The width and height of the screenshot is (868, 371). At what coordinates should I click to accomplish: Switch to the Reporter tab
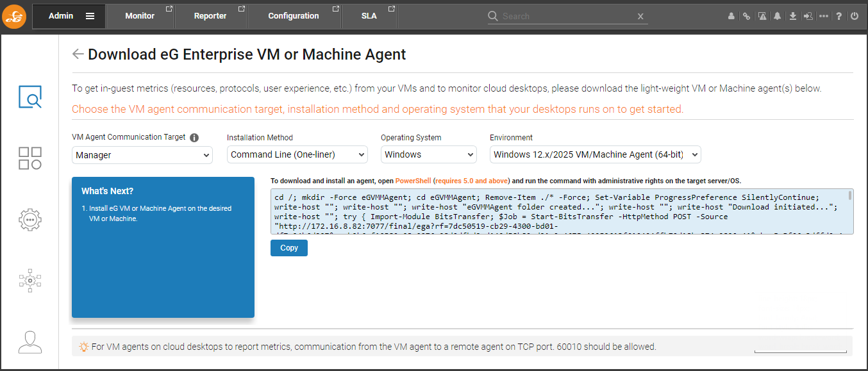(210, 16)
